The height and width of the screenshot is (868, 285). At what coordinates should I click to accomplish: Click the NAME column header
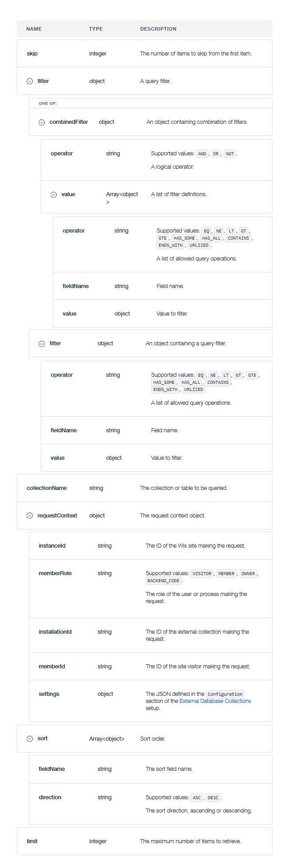pyautogui.click(x=34, y=29)
